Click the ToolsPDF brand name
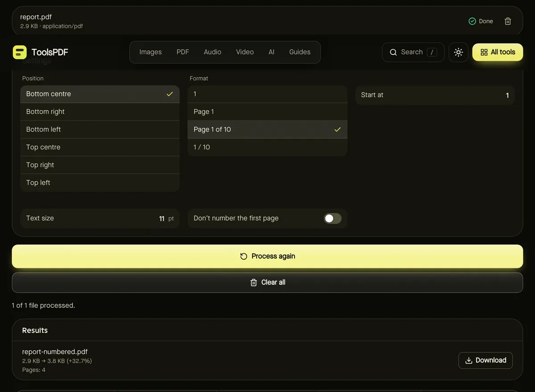This screenshot has width=535, height=392. (x=50, y=52)
